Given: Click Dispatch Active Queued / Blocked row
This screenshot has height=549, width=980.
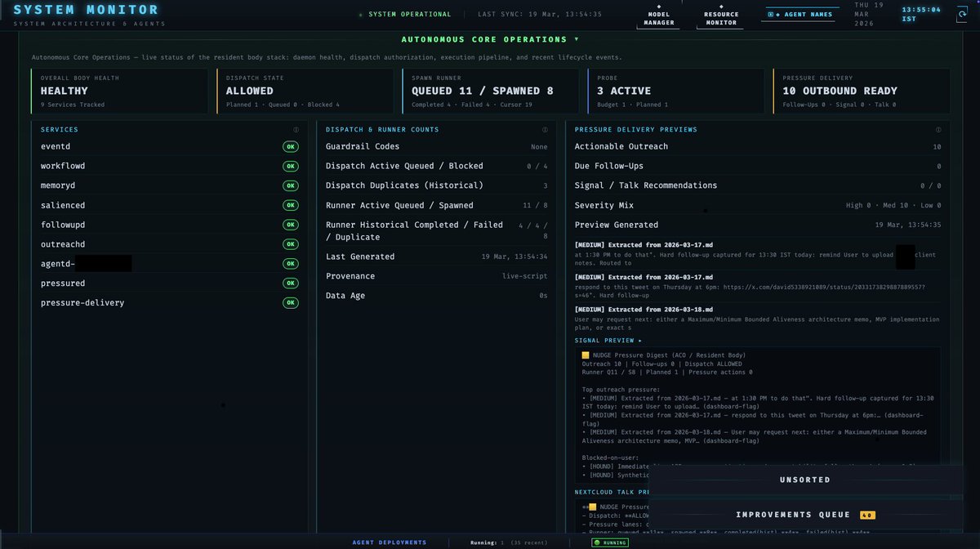Looking at the screenshot, I should tap(436, 166).
